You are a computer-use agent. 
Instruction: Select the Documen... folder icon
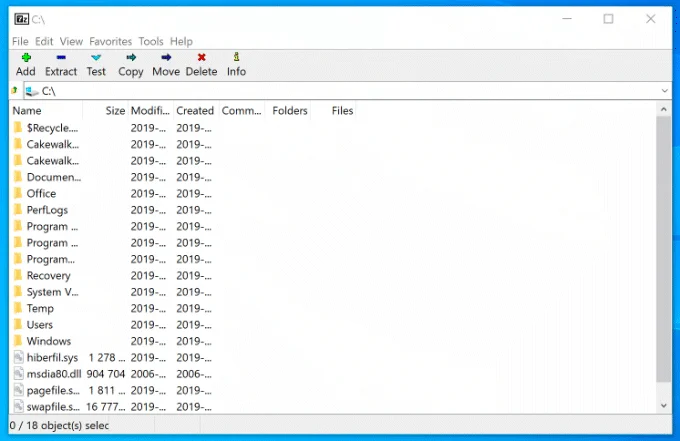click(x=18, y=176)
